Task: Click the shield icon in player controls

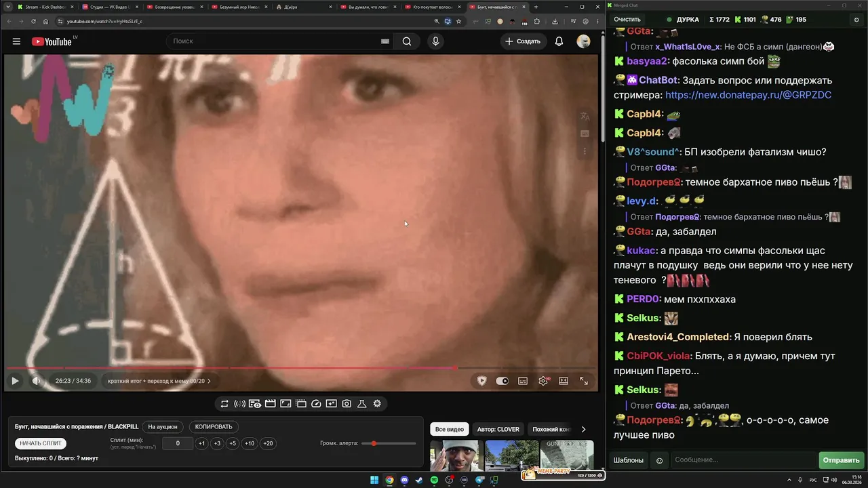Action: click(481, 381)
